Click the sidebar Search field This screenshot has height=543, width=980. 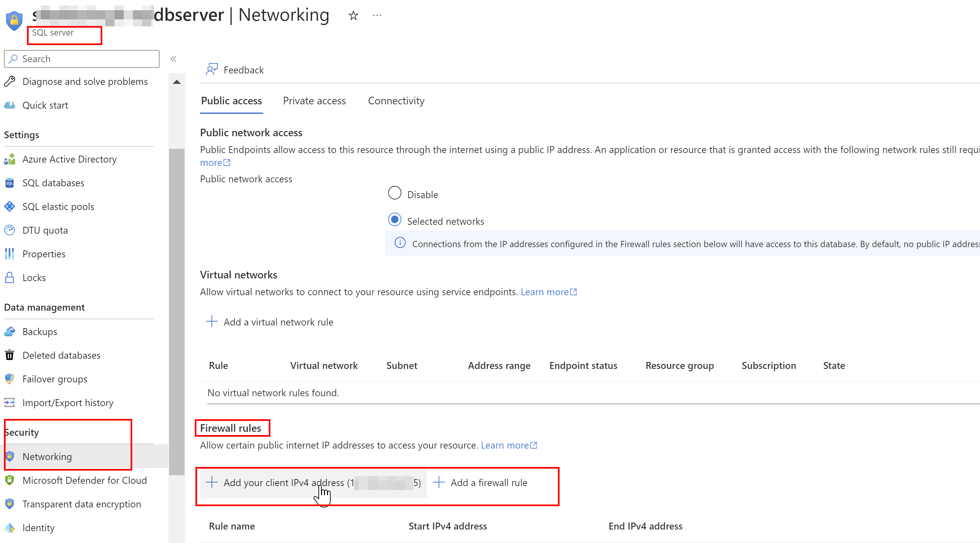point(82,59)
